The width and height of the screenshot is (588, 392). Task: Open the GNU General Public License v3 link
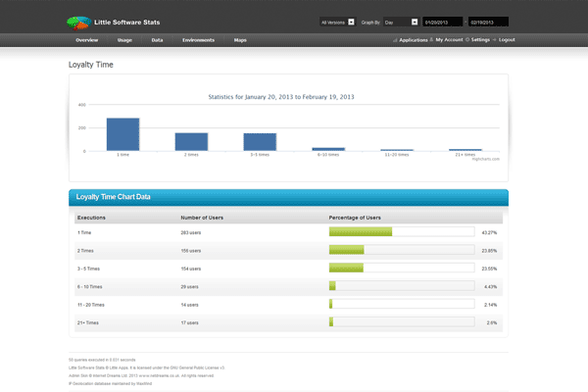[x=198, y=367]
